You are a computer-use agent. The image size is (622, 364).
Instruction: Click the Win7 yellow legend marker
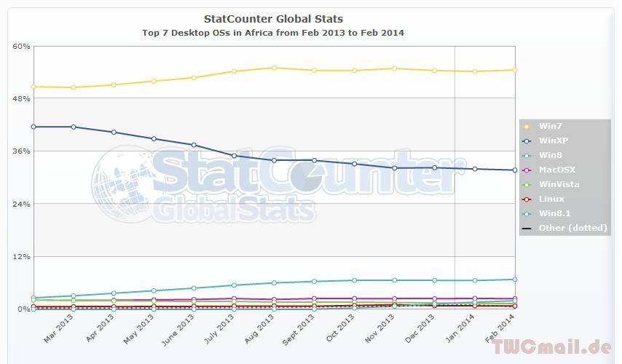point(527,126)
